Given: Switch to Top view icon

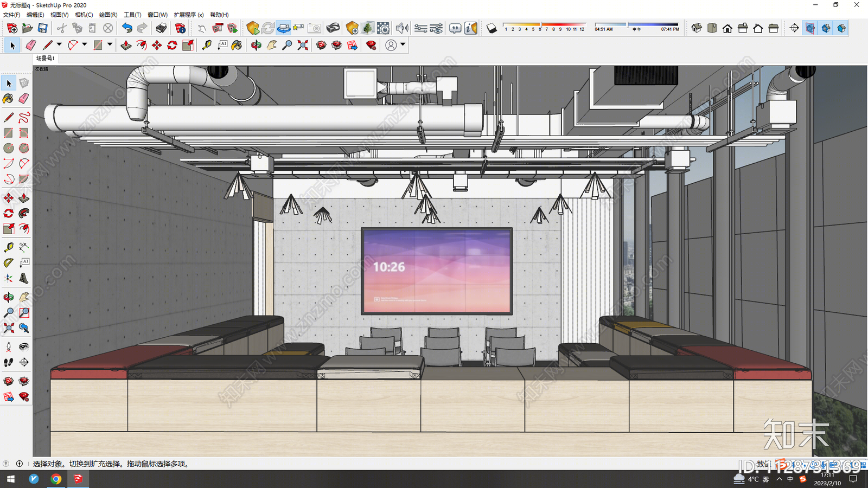Looking at the screenshot, I should coord(712,28).
